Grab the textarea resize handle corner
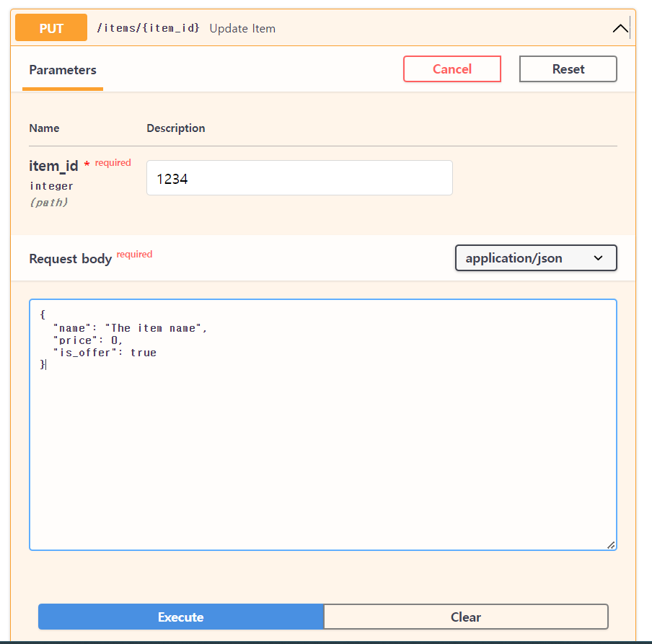 611,545
